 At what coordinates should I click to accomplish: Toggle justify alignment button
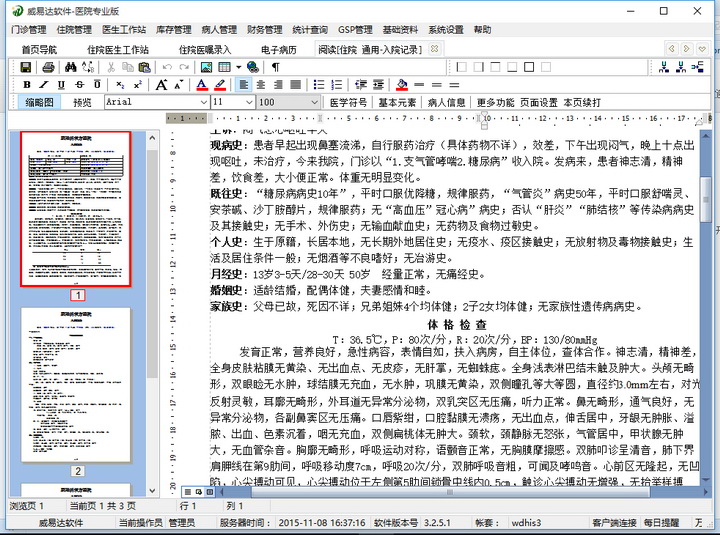coord(296,85)
